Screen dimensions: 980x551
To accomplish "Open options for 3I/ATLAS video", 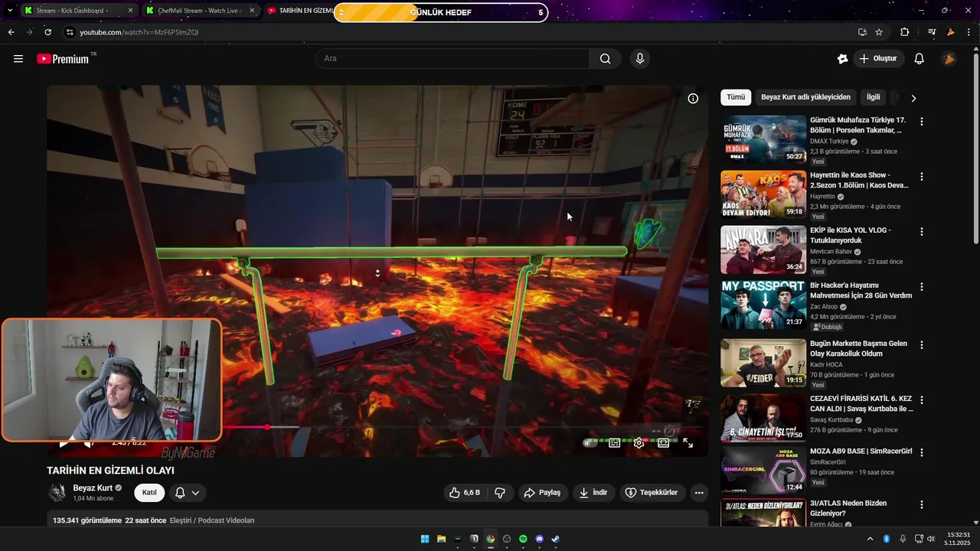I will point(922,505).
